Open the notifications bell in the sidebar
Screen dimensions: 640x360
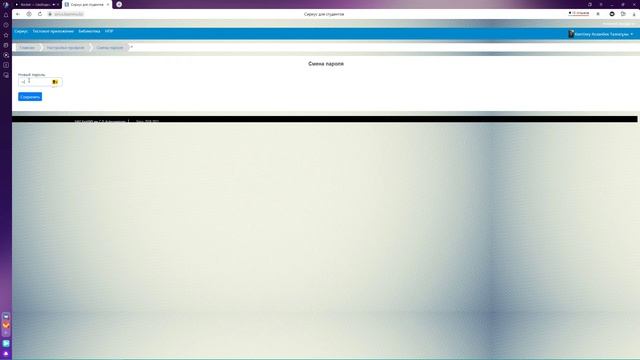tap(6, 15)
